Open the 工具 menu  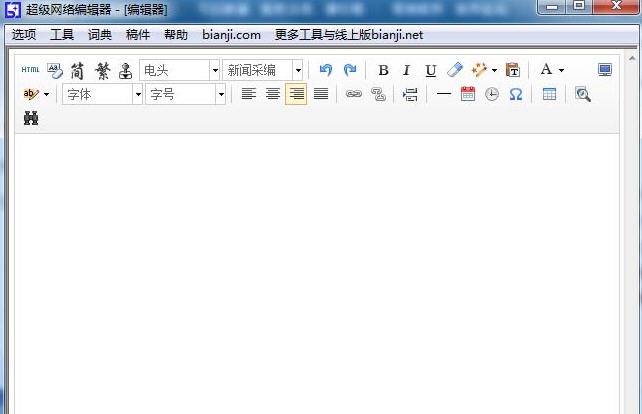62,35
